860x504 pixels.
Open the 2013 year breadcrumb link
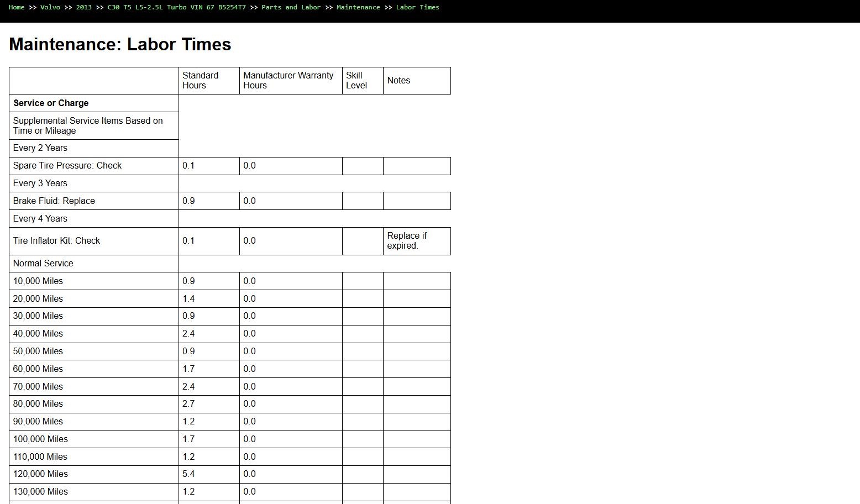[x=84, y=7]
